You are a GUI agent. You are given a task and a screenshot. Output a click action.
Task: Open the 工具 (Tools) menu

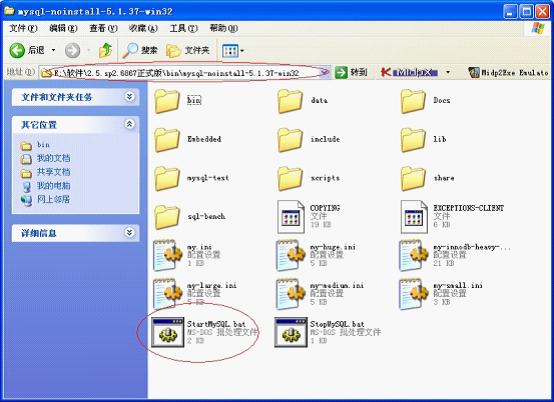coord(183,28)
